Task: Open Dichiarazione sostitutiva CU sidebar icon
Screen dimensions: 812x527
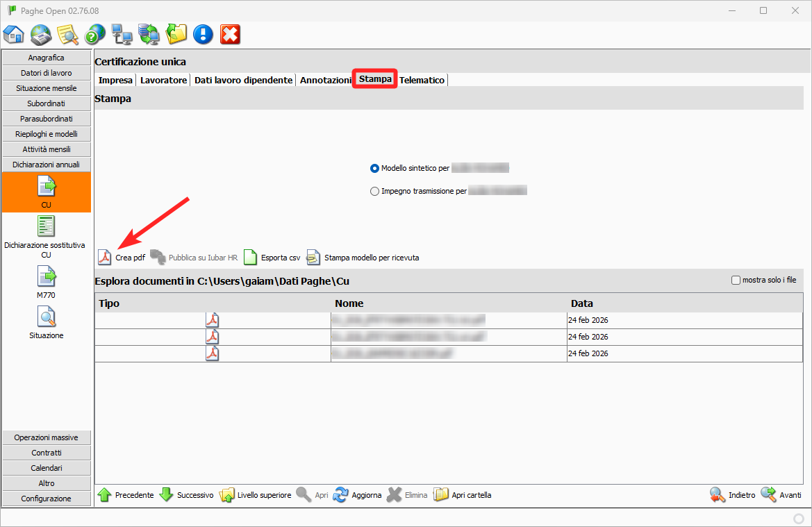Action: coord(47,227)
